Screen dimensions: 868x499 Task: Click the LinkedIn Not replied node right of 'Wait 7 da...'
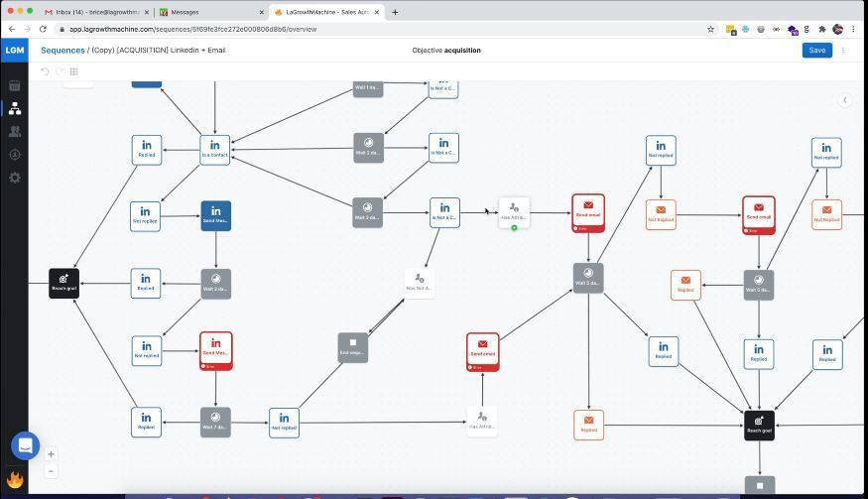[x=284, y=423]
